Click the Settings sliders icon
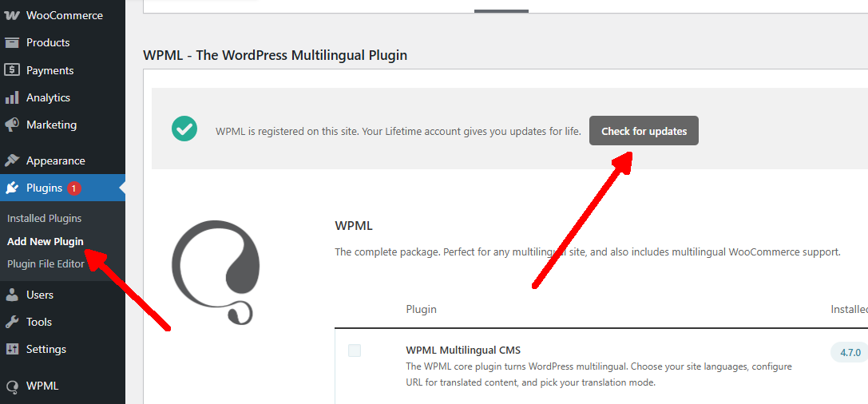 [12, 349]
